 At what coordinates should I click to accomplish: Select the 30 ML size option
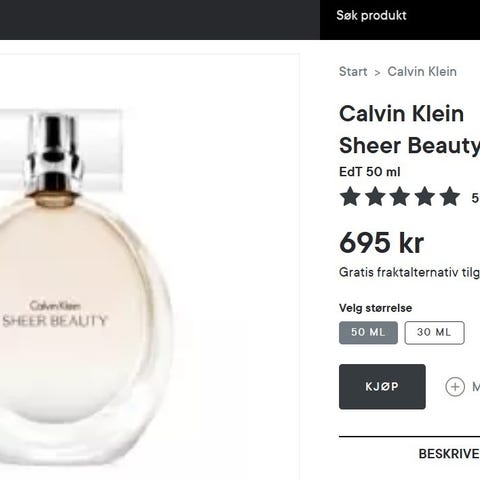(x=434, y=332)
